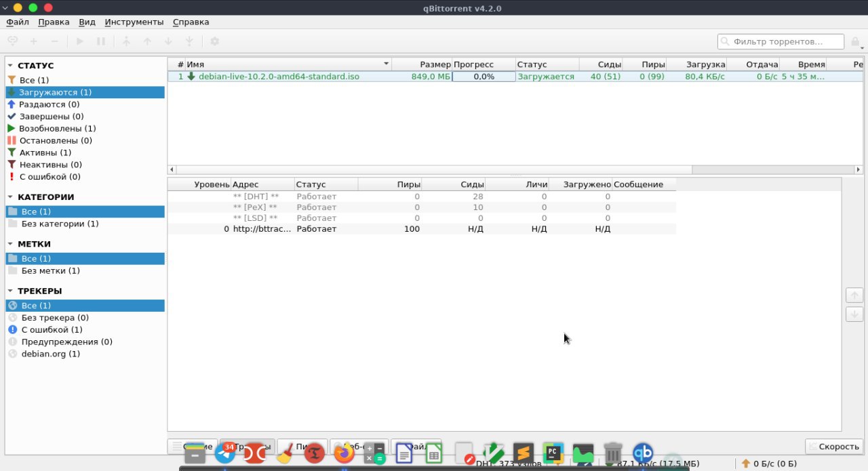Click the lock icon next to the filter field
Viewport: 868px width, 471px height.
(856, 42)
